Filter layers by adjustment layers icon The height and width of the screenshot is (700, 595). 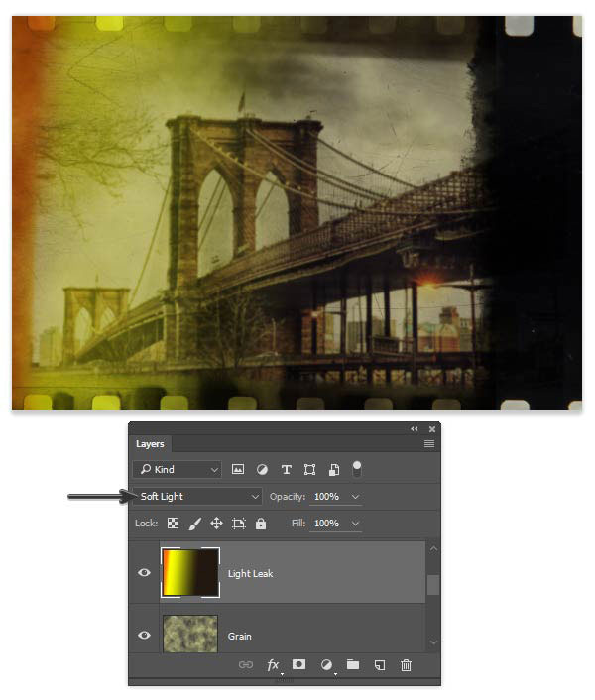pos(262,469)
